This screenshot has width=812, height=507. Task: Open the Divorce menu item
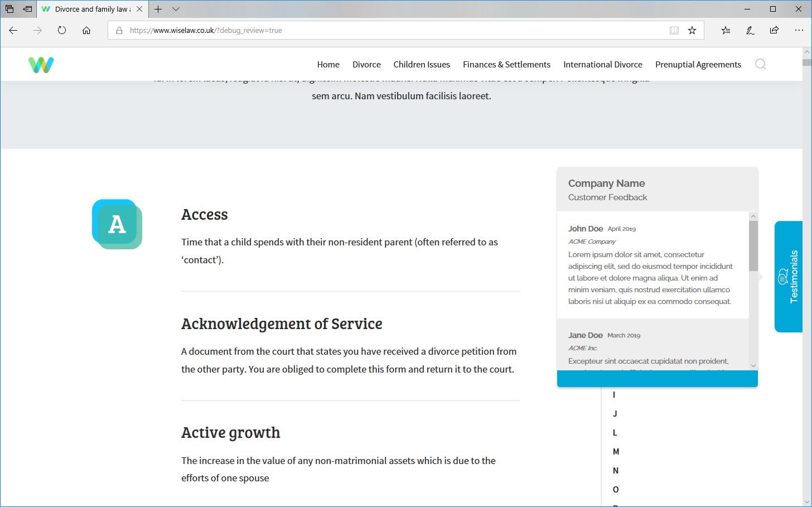[x=366, y=65]
